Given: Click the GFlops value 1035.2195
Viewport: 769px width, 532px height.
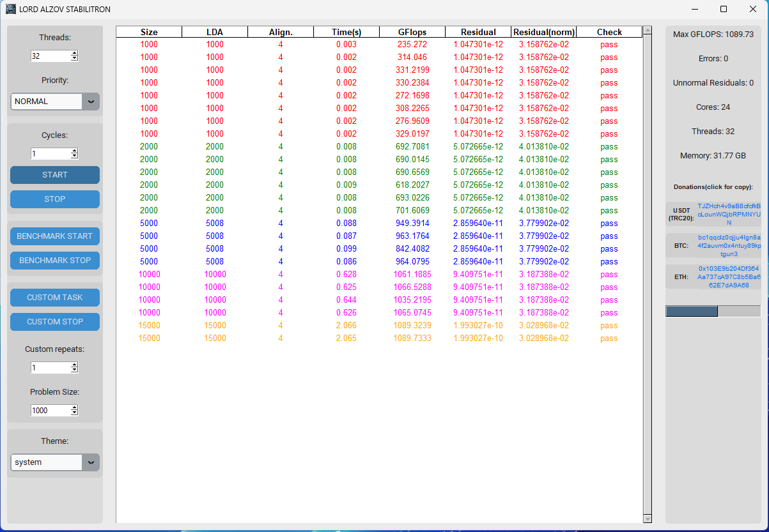Looking at the screenshot, I should tap(412, 300).
